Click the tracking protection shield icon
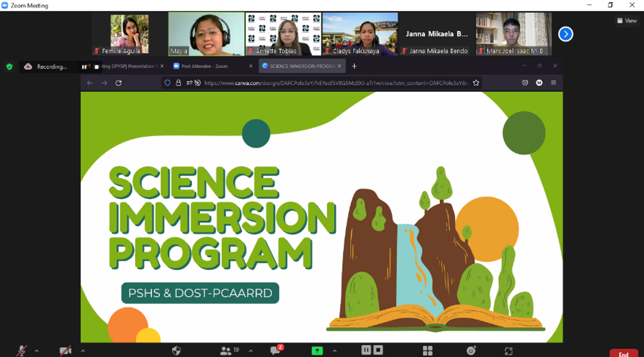Image resolution: width=644 pixels, height=357 pixels. point(167,83)
